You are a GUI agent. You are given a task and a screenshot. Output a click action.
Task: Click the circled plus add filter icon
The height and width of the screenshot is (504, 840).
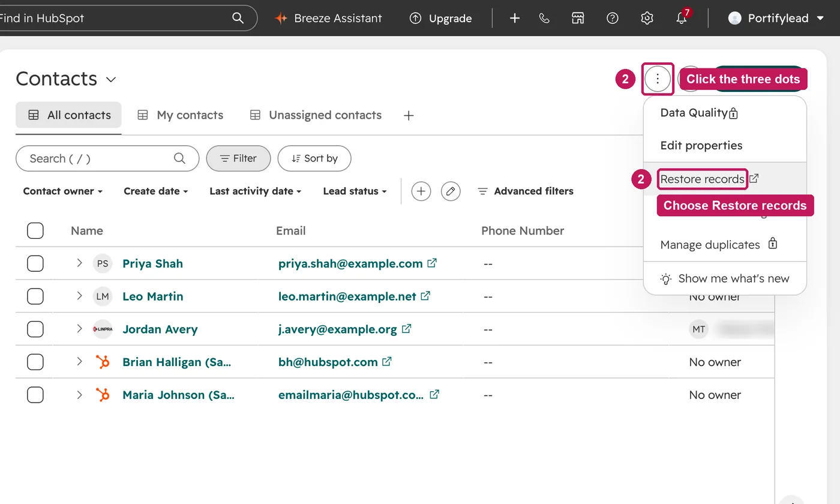[x=421, y=191]
